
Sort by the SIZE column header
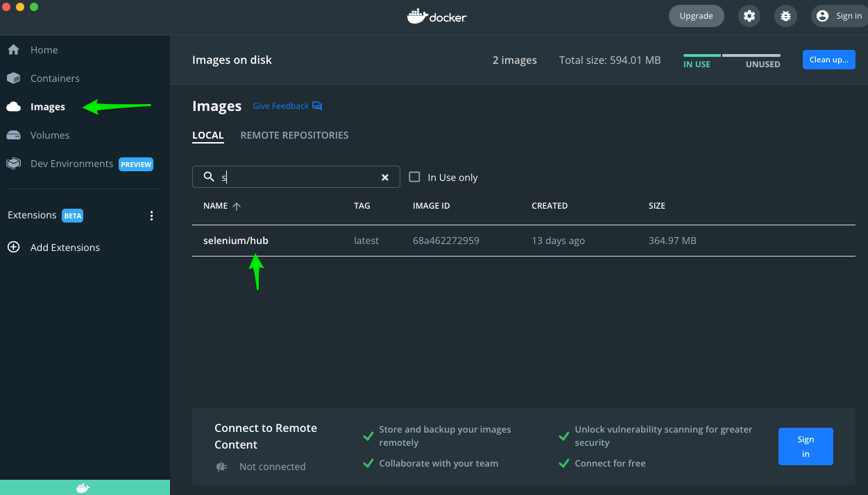pyautogui.click(x=657, y=206)
